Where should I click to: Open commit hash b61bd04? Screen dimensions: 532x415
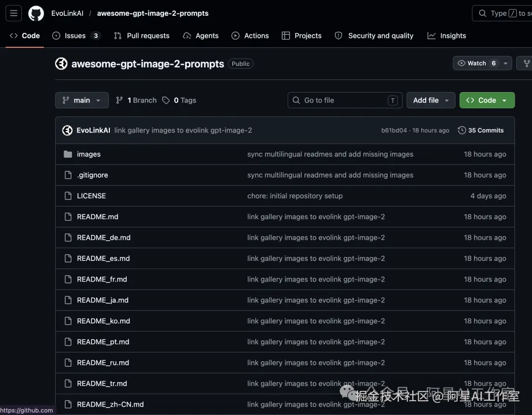(x=394, y=130)
